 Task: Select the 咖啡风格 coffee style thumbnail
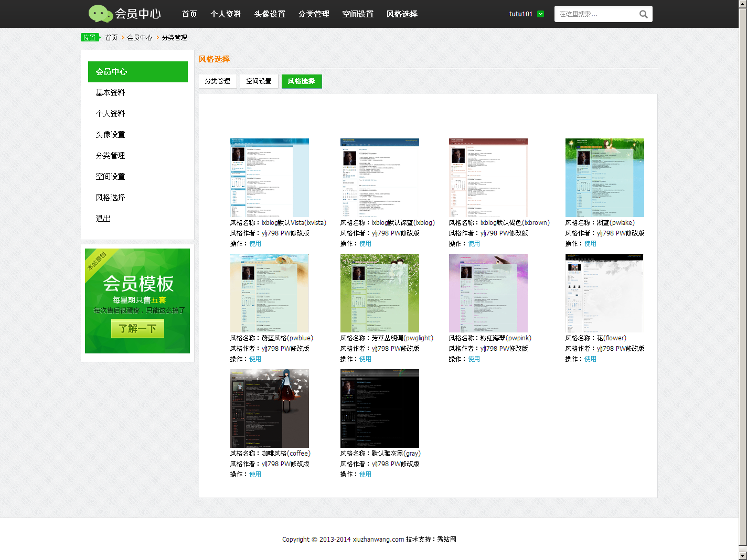point(270,408)
